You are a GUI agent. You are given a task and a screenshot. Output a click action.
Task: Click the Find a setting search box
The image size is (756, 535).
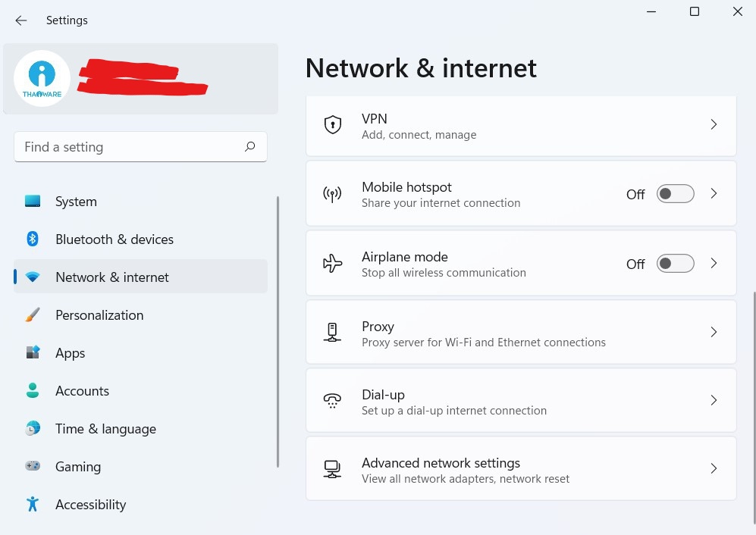pos(129,147)
